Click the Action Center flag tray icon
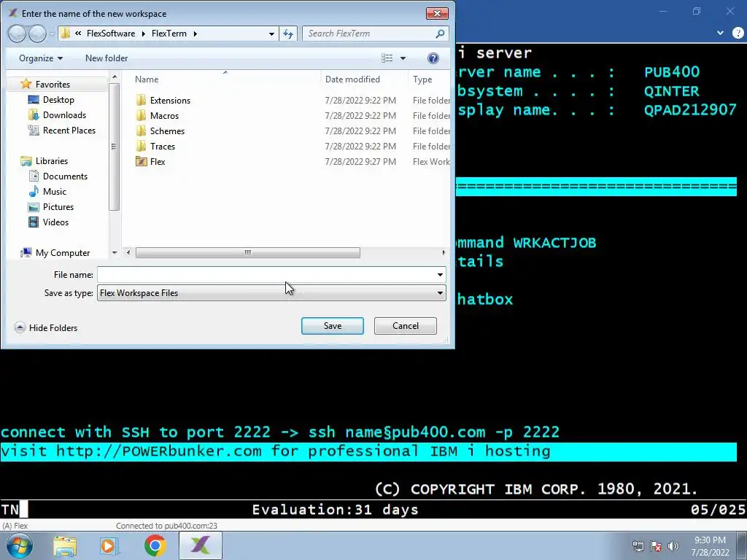747x560 pixels. pos(656,546)
